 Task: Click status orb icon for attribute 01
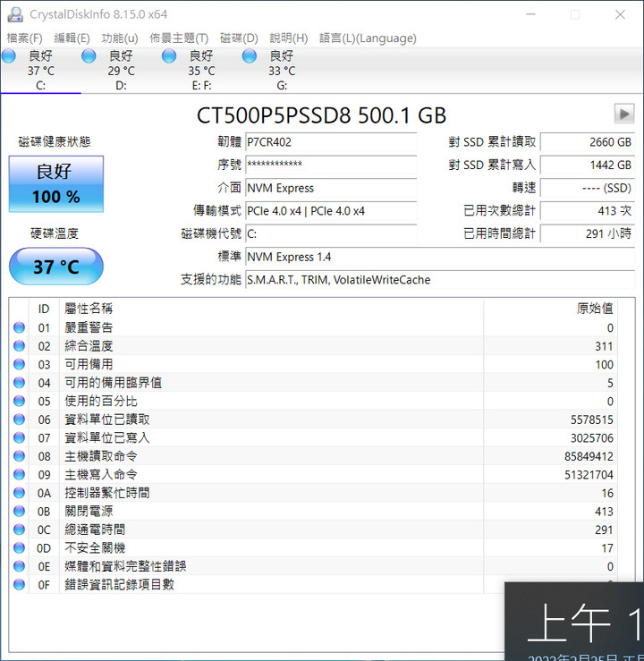(20, 327)
